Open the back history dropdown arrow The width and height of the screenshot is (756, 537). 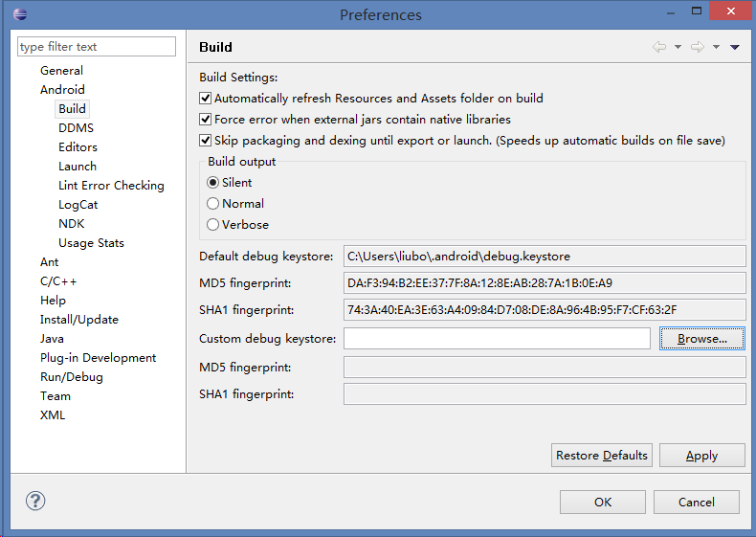point(678,47)
